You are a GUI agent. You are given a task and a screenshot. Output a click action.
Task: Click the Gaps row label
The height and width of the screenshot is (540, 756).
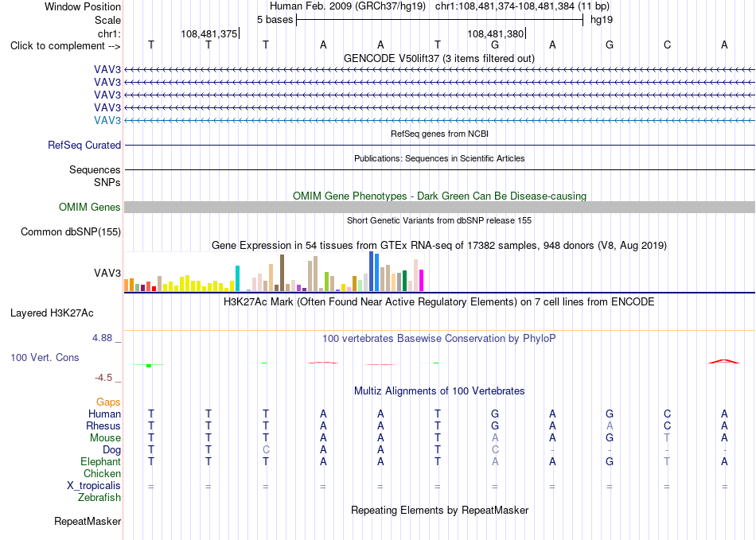(x=108, y=402)
